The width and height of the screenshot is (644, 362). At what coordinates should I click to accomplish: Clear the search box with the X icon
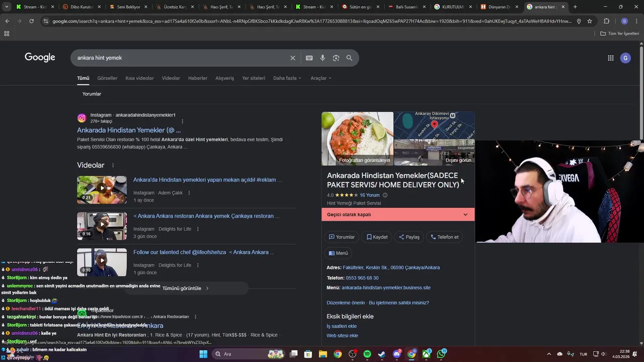click(x=293, y=58)
